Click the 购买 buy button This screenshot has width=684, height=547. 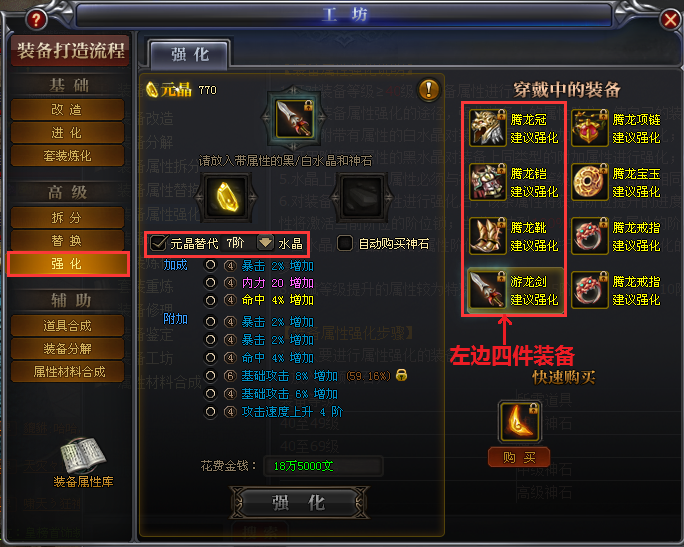pyautogui.click(x=518, y=457)
